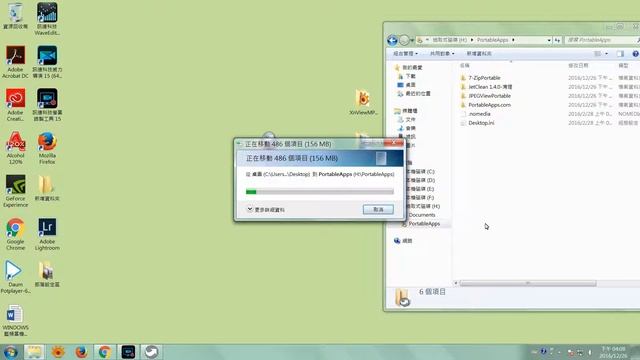Select Libraries in the navigation pane

(406, 111)
